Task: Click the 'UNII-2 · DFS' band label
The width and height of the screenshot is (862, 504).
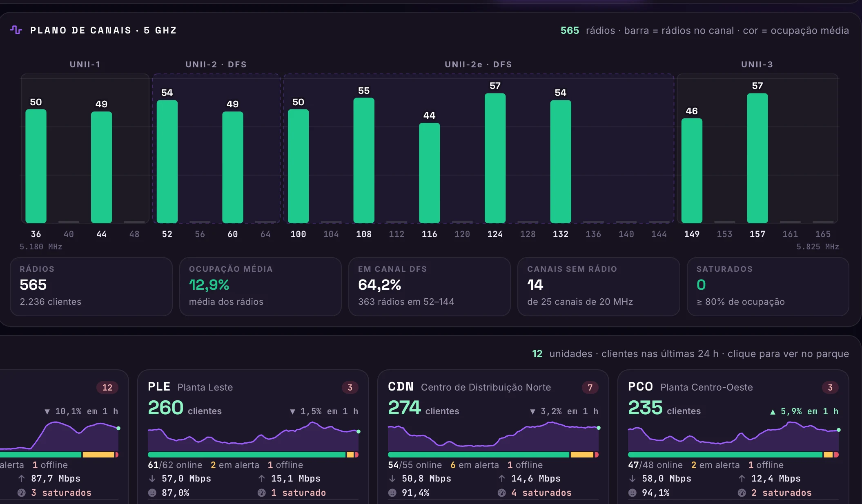Action: (216, 64)
